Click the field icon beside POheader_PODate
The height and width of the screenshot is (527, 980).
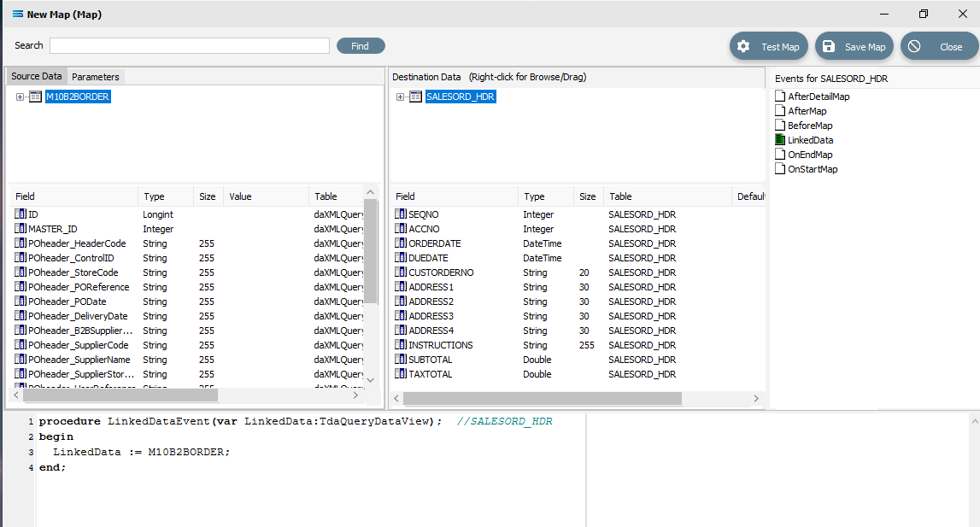[21, 302]
